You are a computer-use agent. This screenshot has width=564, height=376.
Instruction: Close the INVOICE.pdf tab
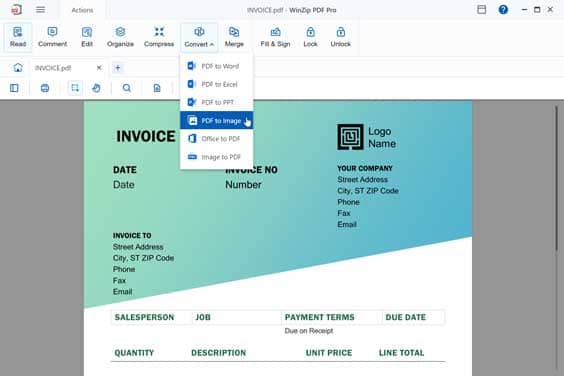pos(99,68)
